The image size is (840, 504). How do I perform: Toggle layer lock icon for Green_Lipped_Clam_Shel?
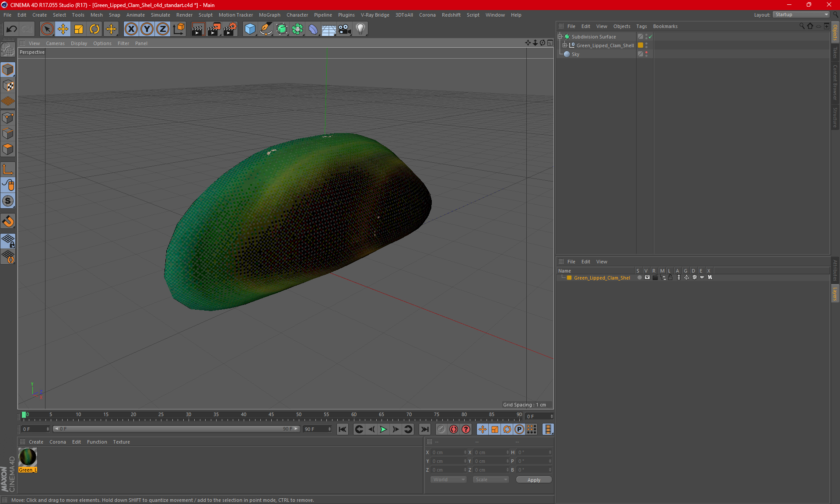(x=670, y=277)
